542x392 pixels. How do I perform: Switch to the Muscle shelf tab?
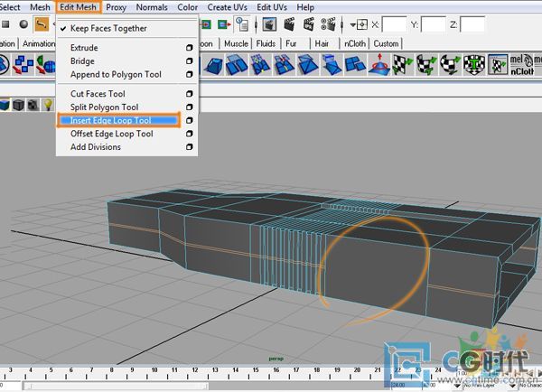236,44
